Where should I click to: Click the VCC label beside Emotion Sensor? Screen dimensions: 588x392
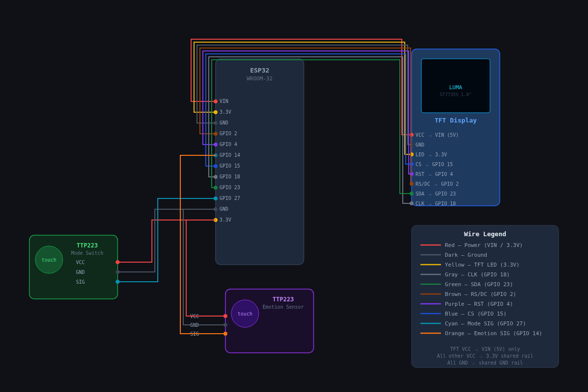pyautogui.click(x=195, y=317)
